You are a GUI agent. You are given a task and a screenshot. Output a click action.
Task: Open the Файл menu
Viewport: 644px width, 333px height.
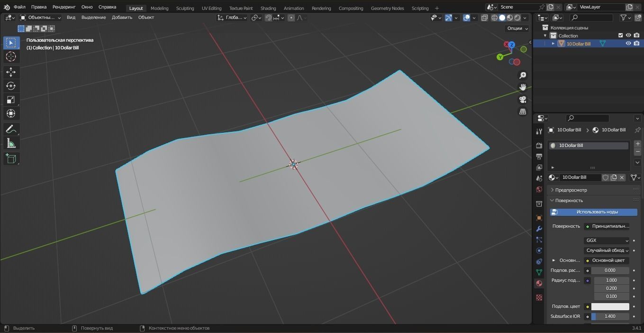19,7
